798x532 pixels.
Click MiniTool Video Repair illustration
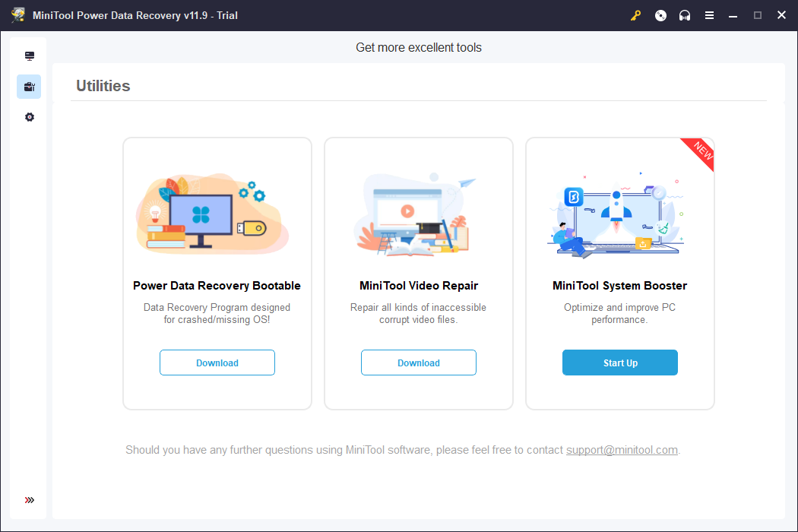(x=415, y=214)
